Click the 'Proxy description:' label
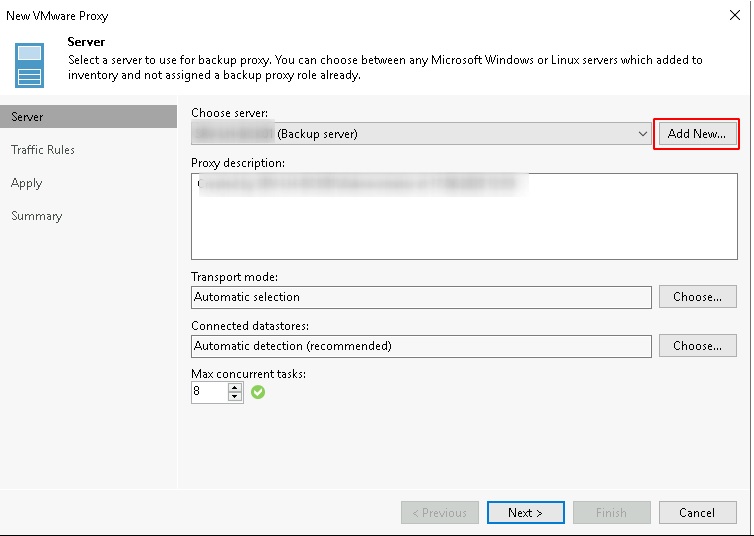The image size is (754, 536). pos(238,163)
